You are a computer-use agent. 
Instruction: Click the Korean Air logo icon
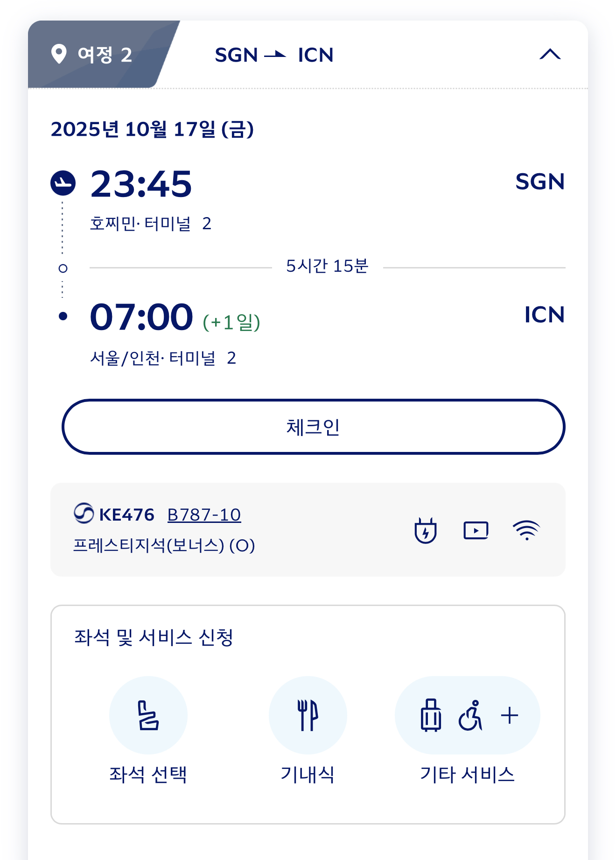pos(84,514)
